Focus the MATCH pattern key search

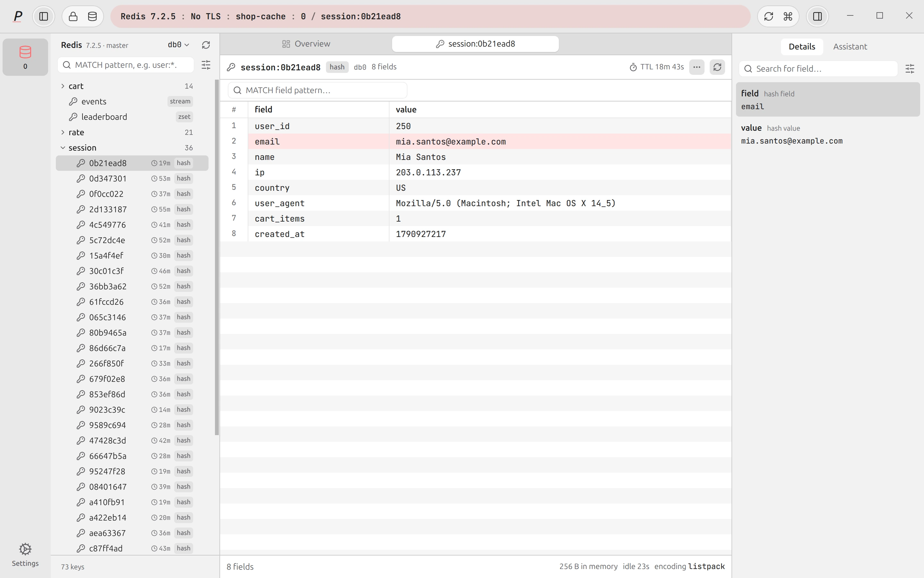(126, 65)
